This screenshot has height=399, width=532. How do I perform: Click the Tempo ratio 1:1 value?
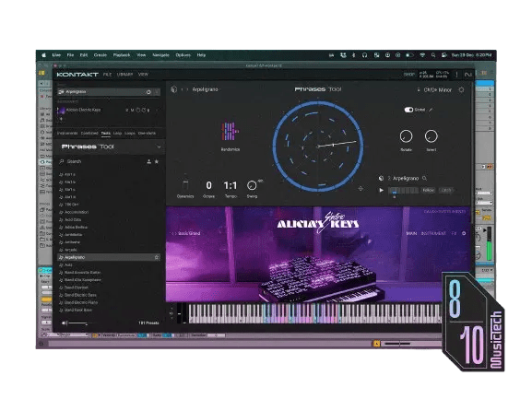click(230, 185)
